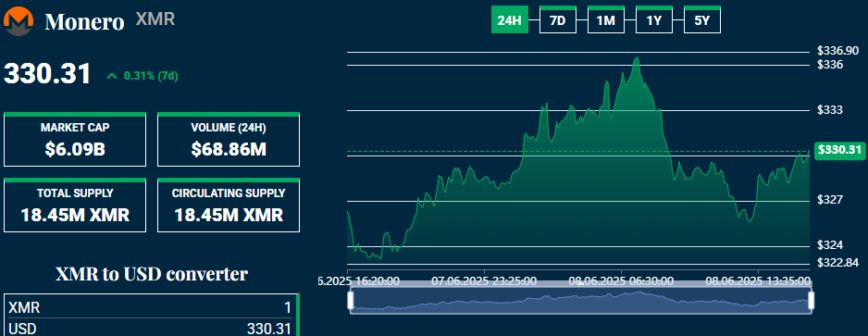The height and width of the screenshot is (336, 868).
Task: Click the 08.06.2025 13:35:00 time label
Action: (758, 281)
